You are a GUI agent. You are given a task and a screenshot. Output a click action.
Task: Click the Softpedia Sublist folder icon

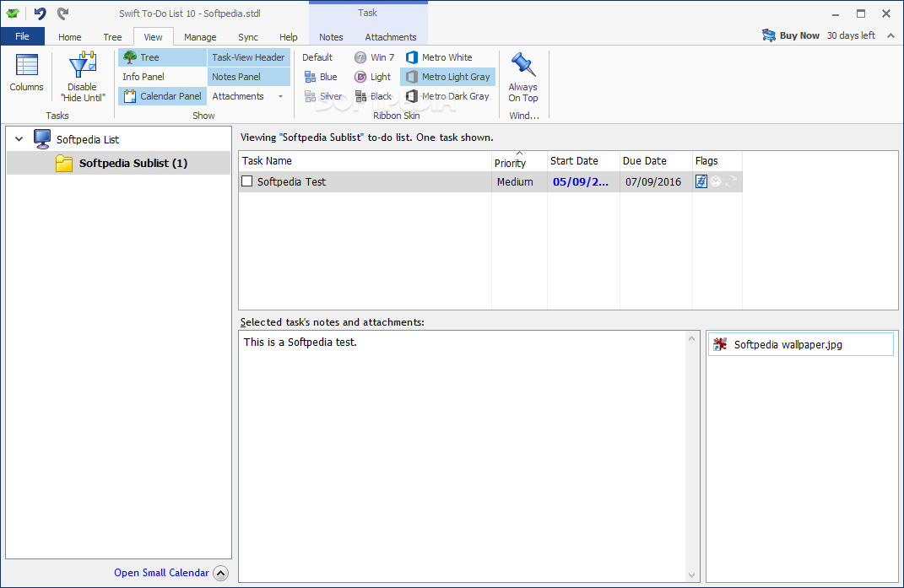64,163
